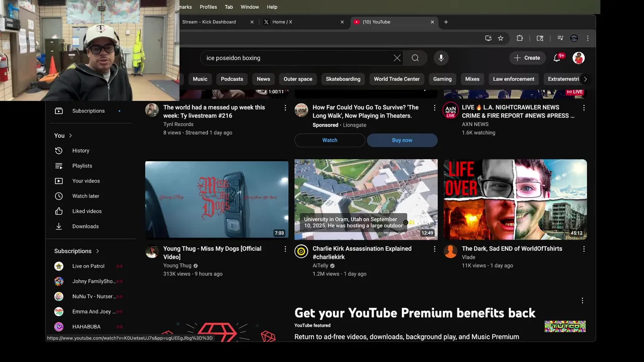Open options for Charlie Kirk Assassination Explained video

coord(435,249)
